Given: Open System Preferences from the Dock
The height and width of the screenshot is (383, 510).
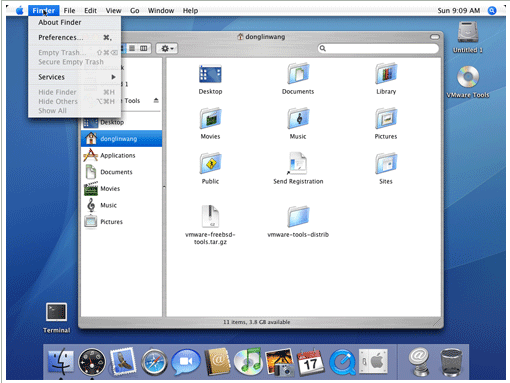Looking at the screenshot, I should point(373,361).
